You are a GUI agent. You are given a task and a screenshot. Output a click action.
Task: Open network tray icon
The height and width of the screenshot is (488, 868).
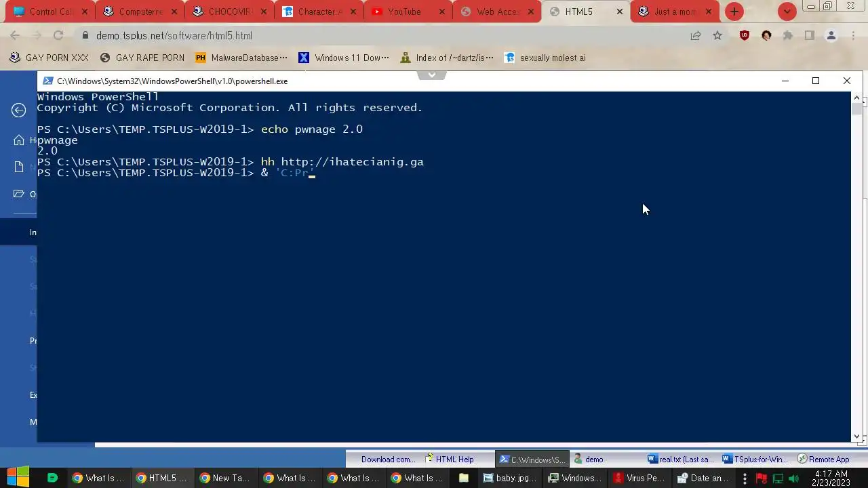point(778,479)
